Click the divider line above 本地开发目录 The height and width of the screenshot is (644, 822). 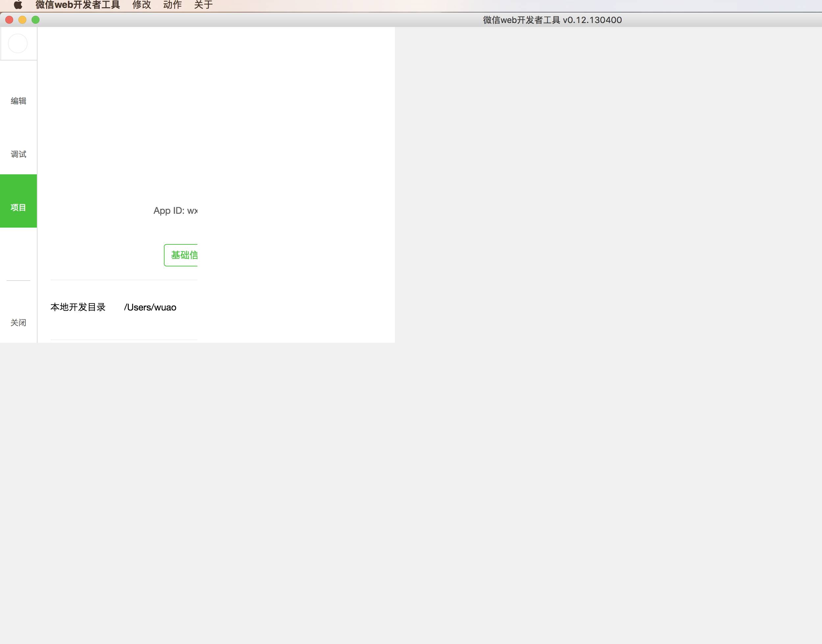click(x=124, y=280)
